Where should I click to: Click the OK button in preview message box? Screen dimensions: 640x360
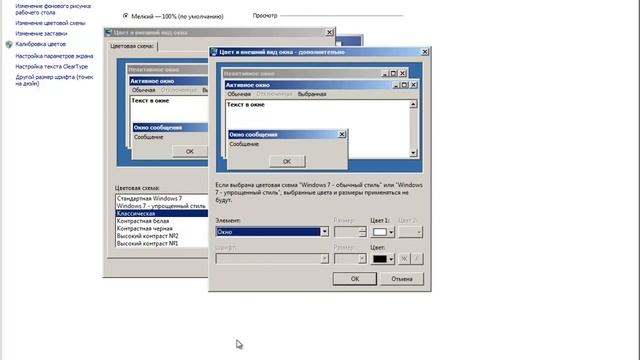(x=287, y=161)
